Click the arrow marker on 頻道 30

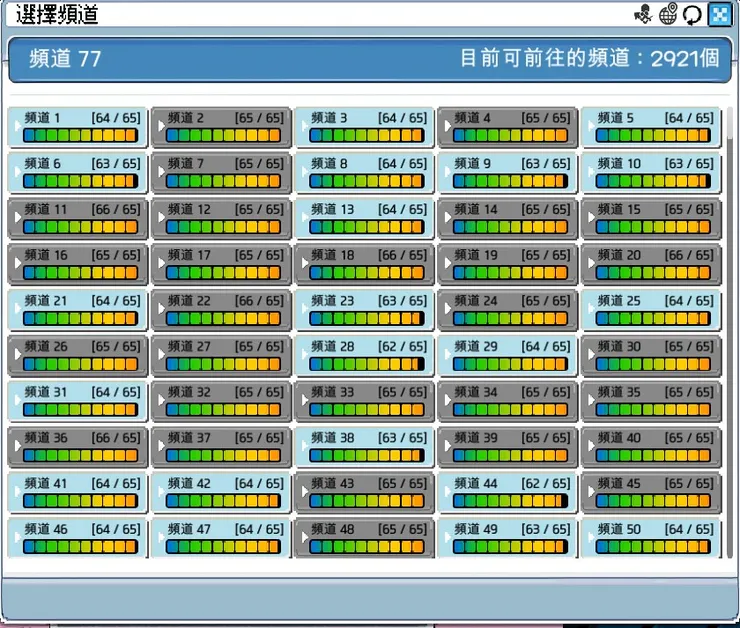[591, 354]
